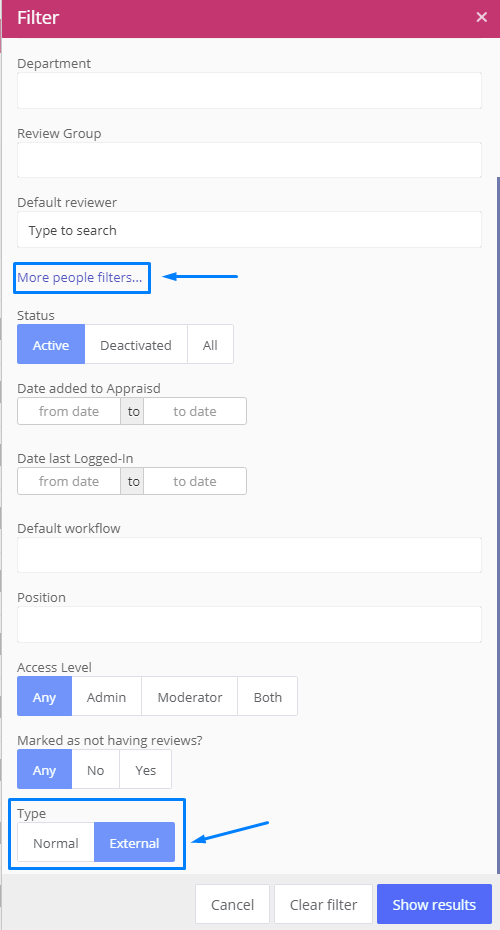The width and height of the screenshot is (500, 930).
Task: Click the Show results button
Action: click(x=434, y=904)
